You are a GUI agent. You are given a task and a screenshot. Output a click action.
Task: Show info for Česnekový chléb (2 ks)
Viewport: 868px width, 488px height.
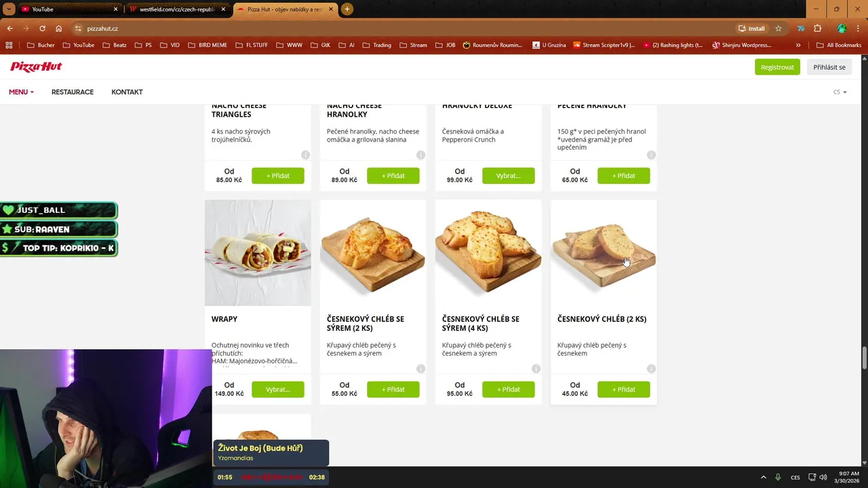coord(651,369)
